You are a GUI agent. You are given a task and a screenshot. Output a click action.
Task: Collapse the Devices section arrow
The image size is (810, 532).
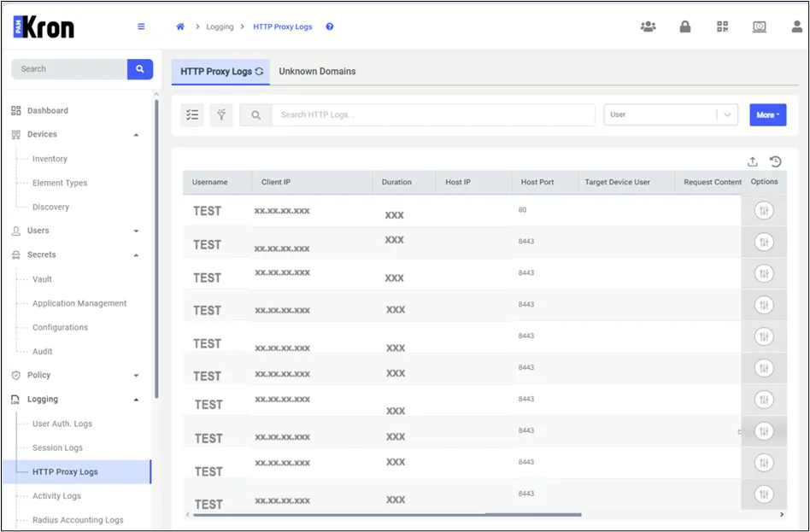(x=136, y=135)
